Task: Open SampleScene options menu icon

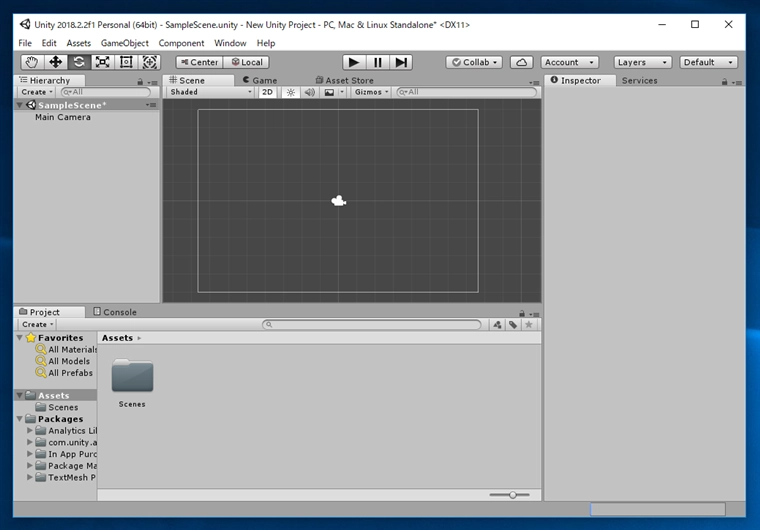Action: pos(151,105)
